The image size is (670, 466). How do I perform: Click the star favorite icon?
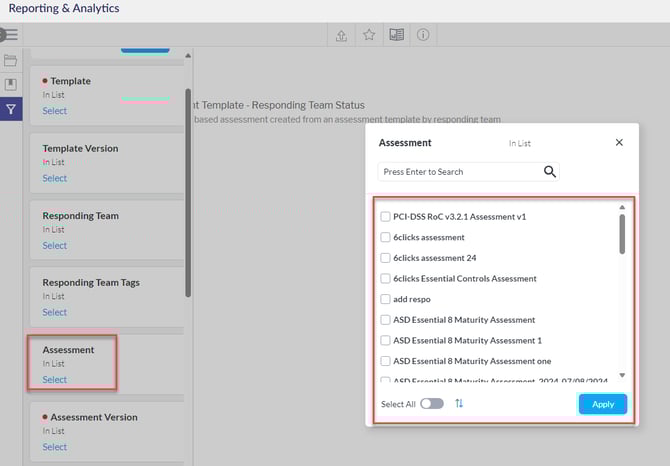[x=368, y=35]
